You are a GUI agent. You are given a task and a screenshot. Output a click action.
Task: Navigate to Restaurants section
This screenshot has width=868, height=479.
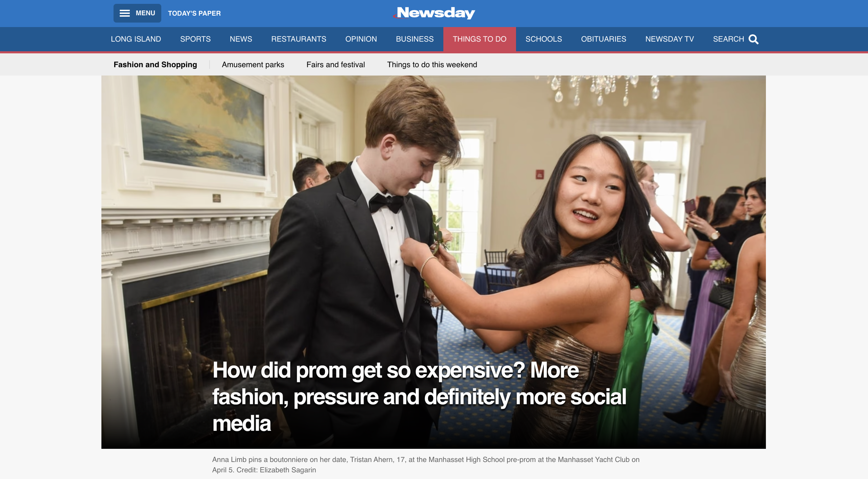coord(299,39)
